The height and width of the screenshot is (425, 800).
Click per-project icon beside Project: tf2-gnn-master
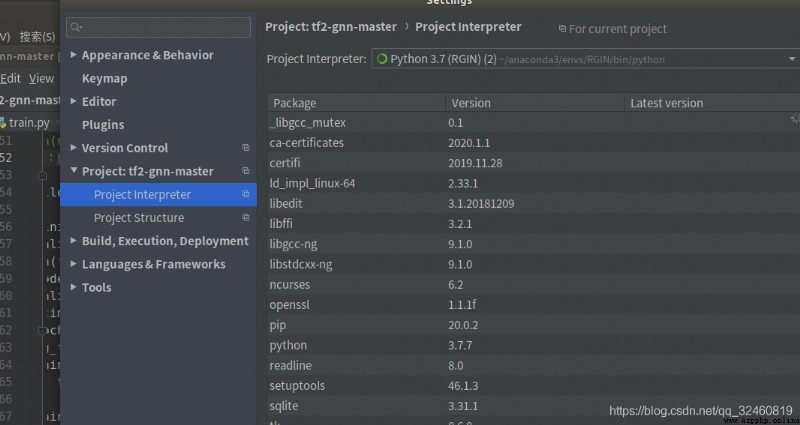245,170
